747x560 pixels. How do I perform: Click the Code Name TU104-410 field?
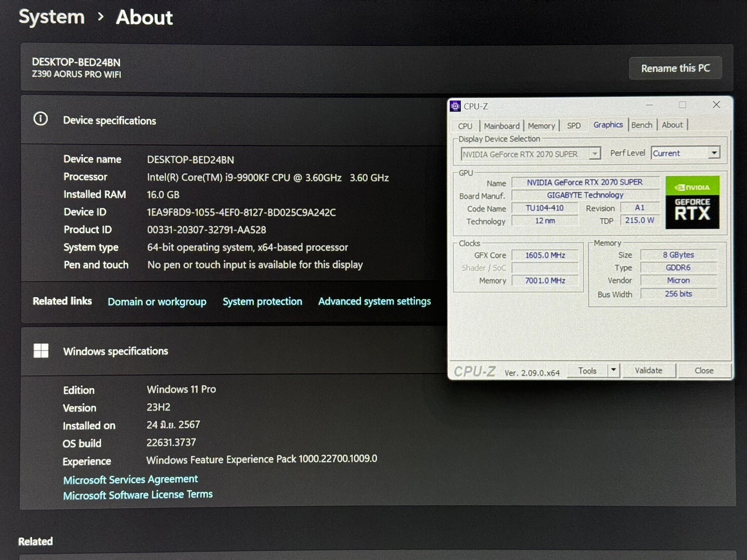(544, 208)
